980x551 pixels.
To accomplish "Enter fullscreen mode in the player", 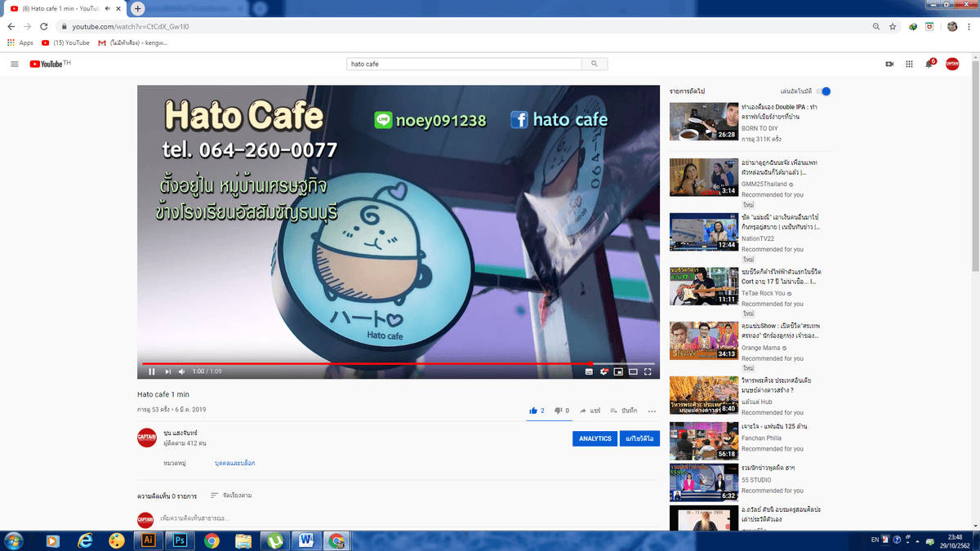I will click(x=648, y=371).
